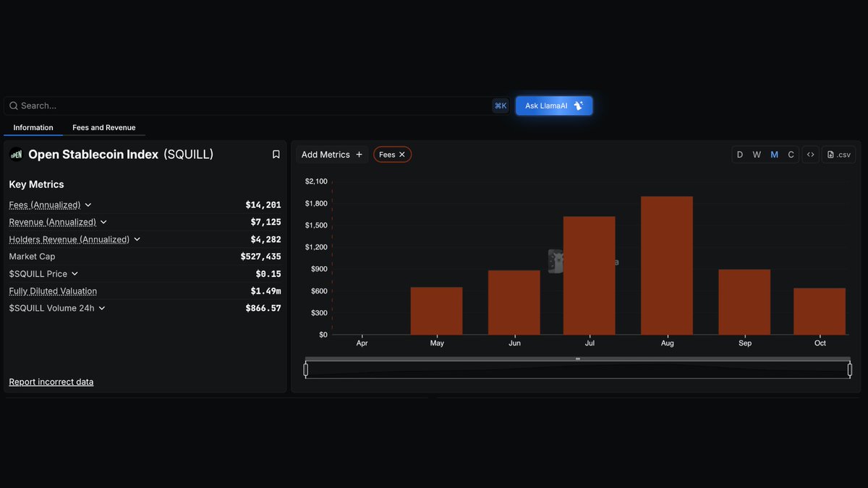This screenshot has width=868, height=488.
Task: Click the $14,201 fees value
Action: pyautogui.click(x=263, y=205)
